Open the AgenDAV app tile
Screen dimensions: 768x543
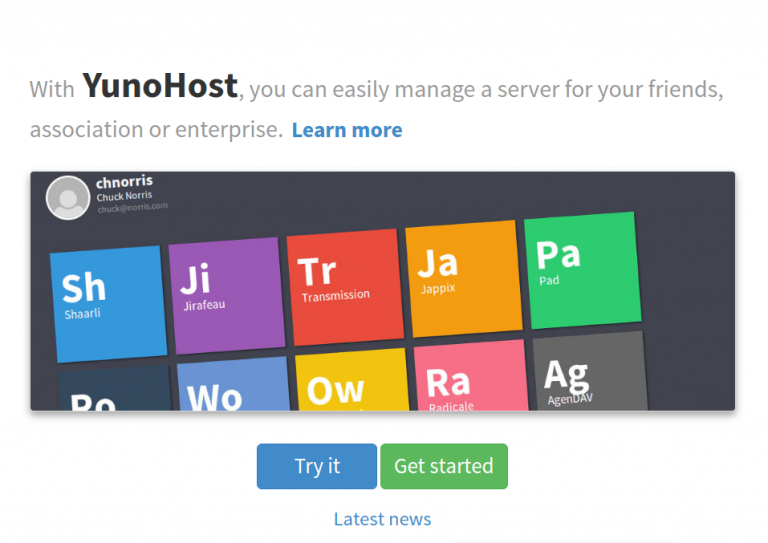point(590,371)
